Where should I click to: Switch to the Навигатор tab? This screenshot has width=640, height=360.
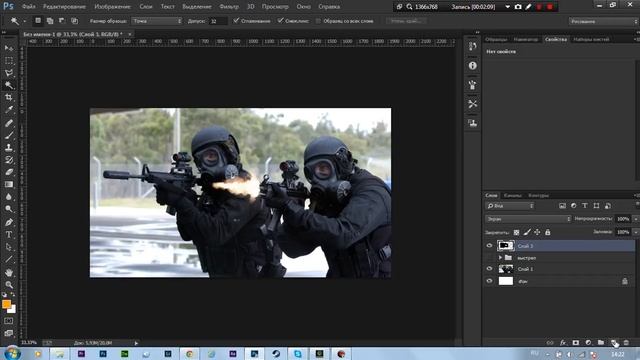[525, 39]
